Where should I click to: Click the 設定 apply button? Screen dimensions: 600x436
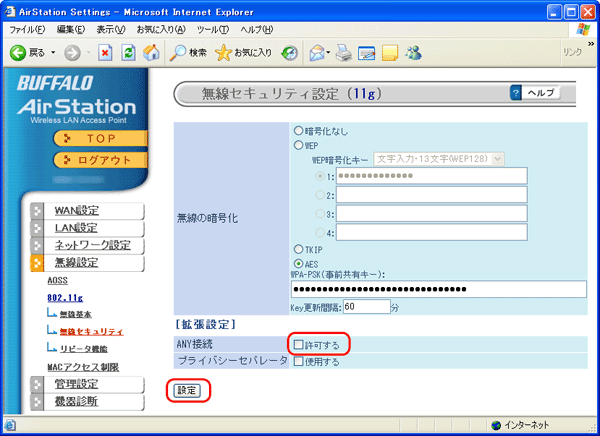[x=187, y=389]
